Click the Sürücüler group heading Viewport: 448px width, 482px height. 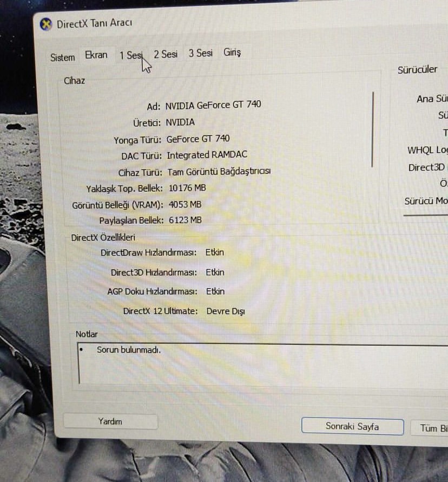(x=417, y=70)
